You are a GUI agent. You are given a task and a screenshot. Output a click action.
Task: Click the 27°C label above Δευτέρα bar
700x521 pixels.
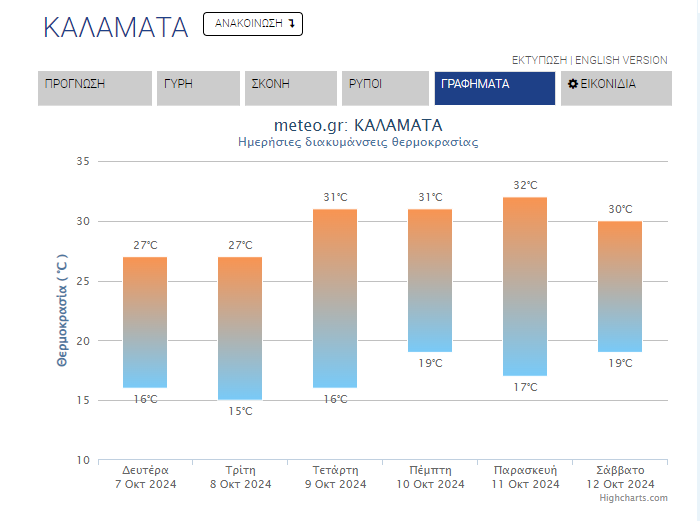pyautogui.click(x=146, y=245)
